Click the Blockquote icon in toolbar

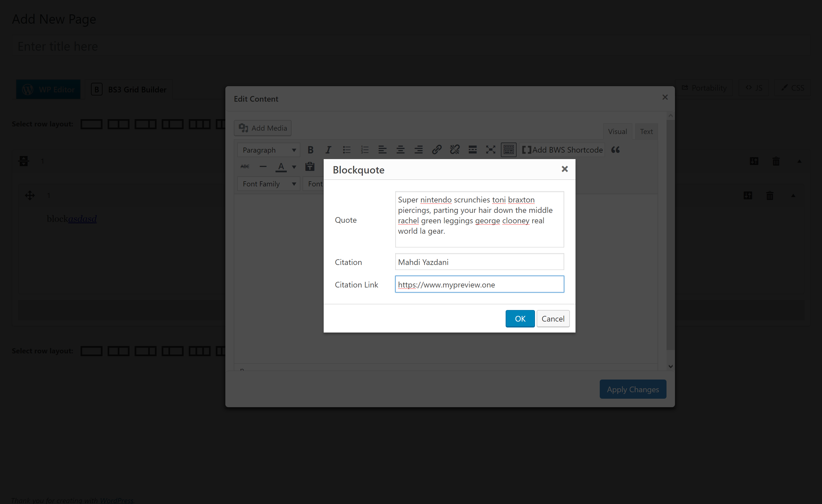pos(615,150)
